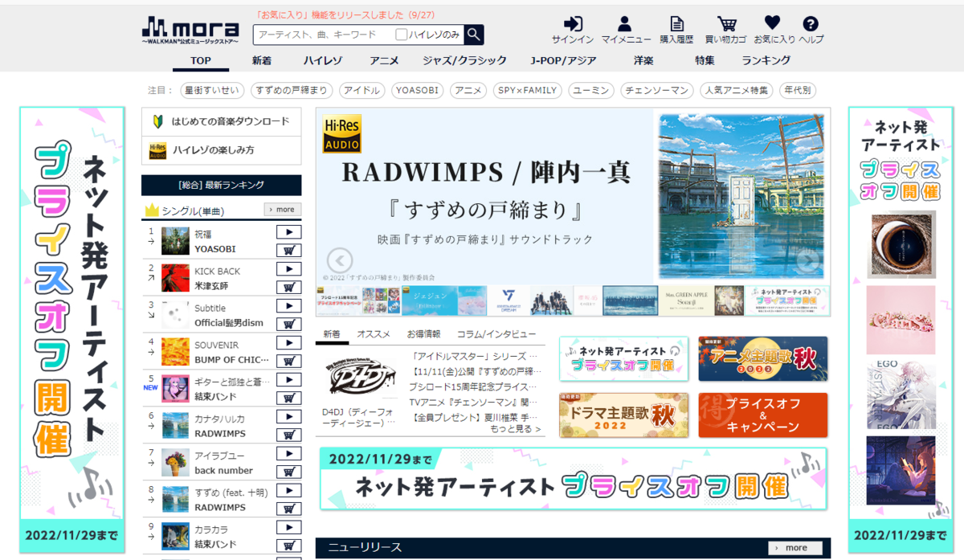Image resolution: width=964 pixels, height=560 pixels.
Task: Open the 洋楽 navigation item
Action: pyautogui.click(x=643, y=60)
